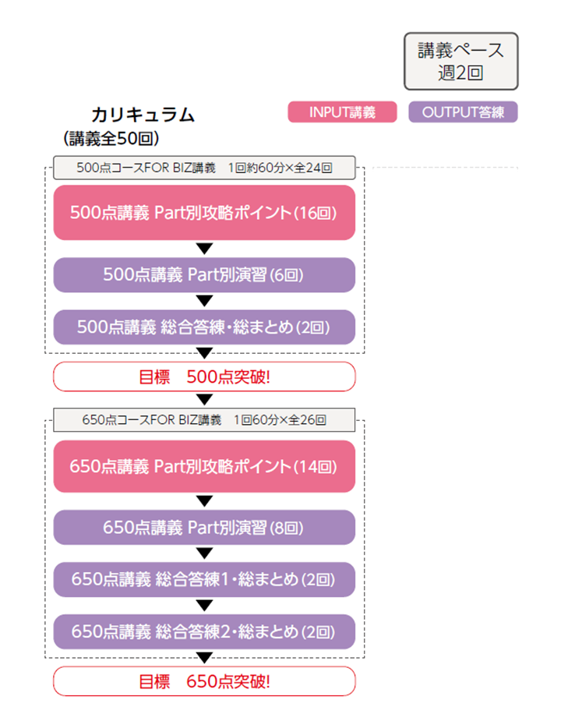Open 650点講義 Part別演習 (8回) block

pos(204,527)
